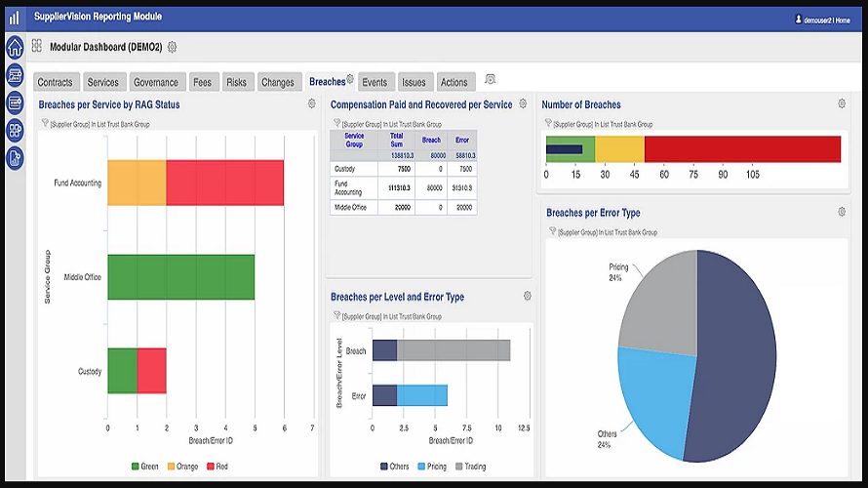Open gear for Breaches per Service by RAG Status
Image resolution: width=868 pixels, height=488 pixels.
pos(312,103)
